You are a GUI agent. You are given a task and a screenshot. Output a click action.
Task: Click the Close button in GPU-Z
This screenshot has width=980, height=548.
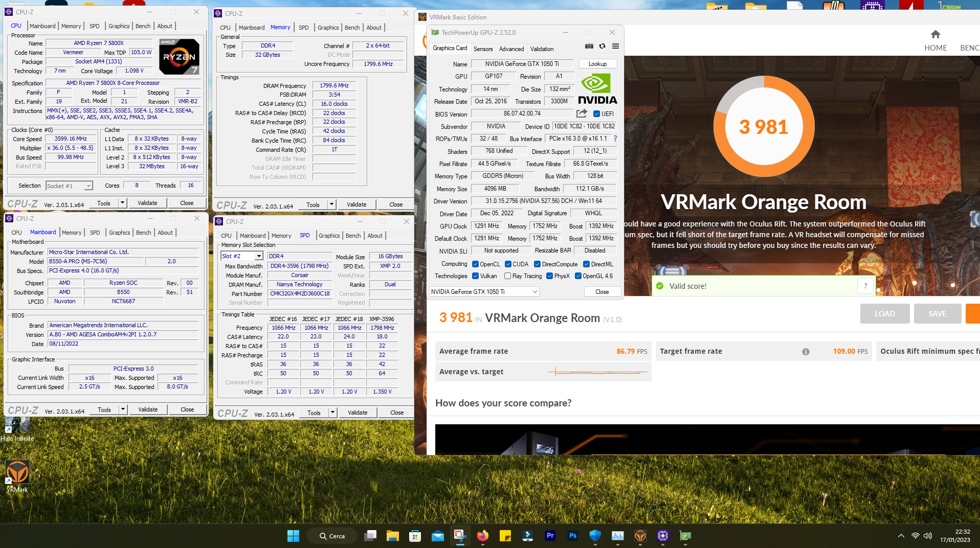point(602,292)
